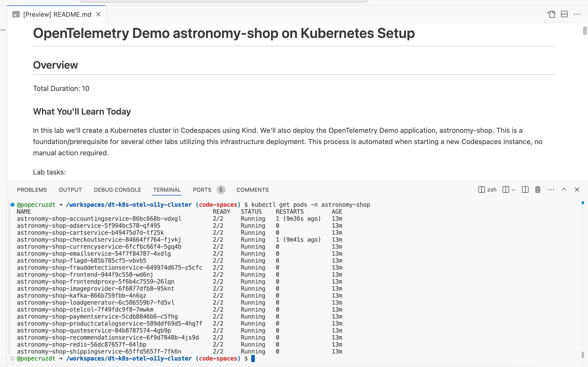Click the checkoutservice pod name

[99, 240]
